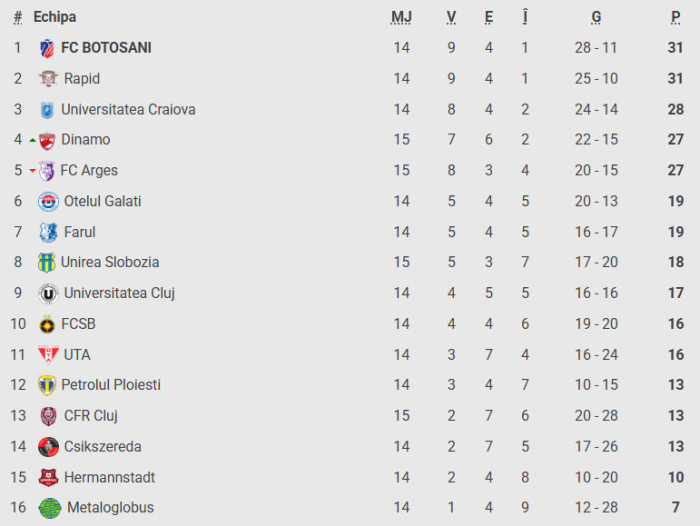Click the Universitatea Craiova crest icon
The image size is (700, 526).
coord(47,110)
